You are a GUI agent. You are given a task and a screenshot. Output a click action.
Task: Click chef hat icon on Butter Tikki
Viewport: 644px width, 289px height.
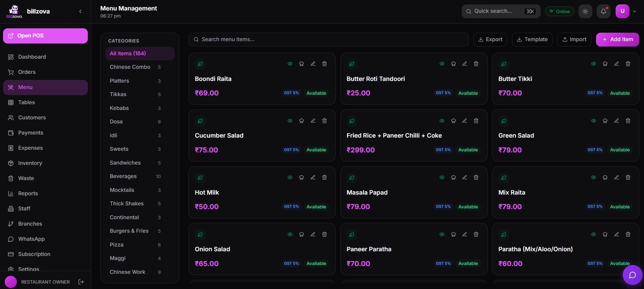tap(605, 64)
